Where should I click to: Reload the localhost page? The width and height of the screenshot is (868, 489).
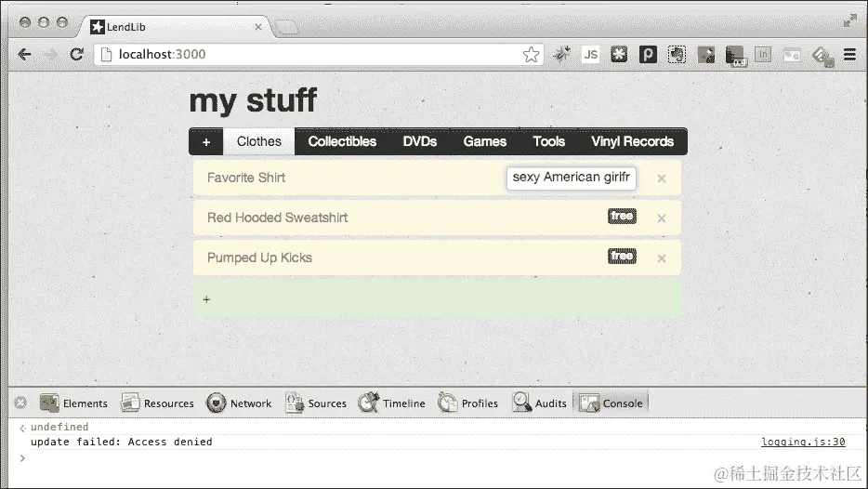tap(76, 54)
